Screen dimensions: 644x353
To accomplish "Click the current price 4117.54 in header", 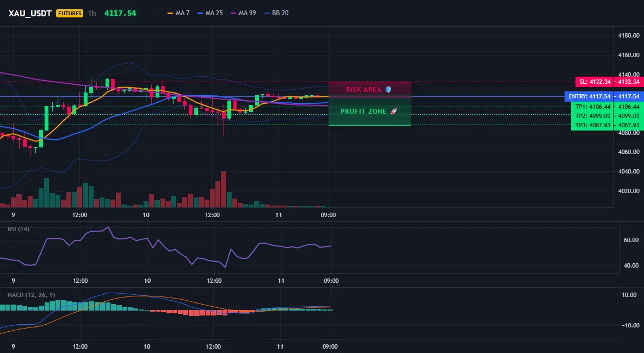I will pos(120,13).
